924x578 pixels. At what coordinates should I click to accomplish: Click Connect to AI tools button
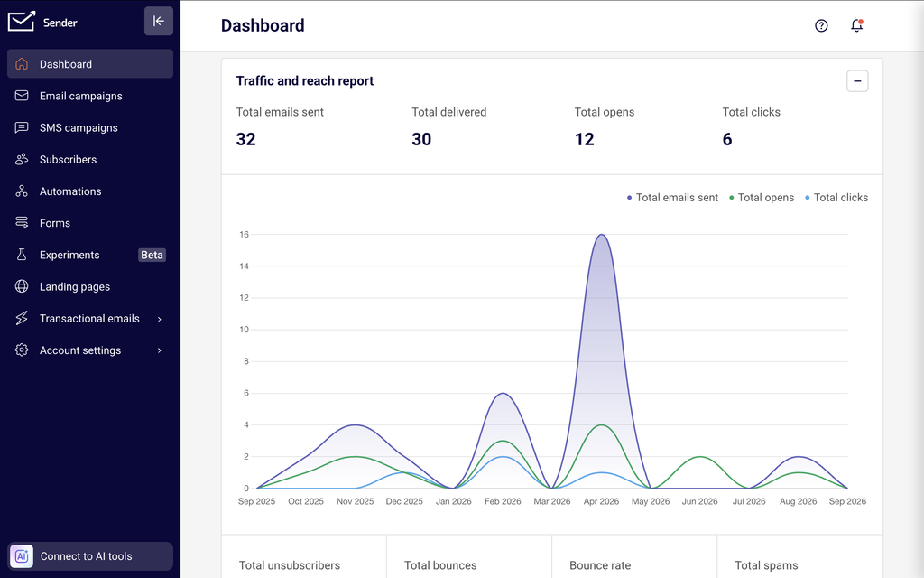tap(90, 556)
